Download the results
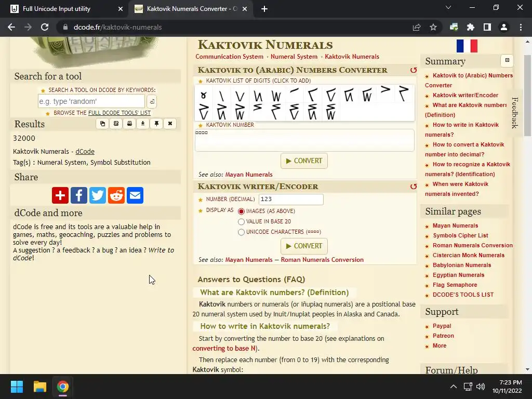Image resolution: width=532 pixels, height=399 pixels. pyautogui.click(x=143, y=124)
